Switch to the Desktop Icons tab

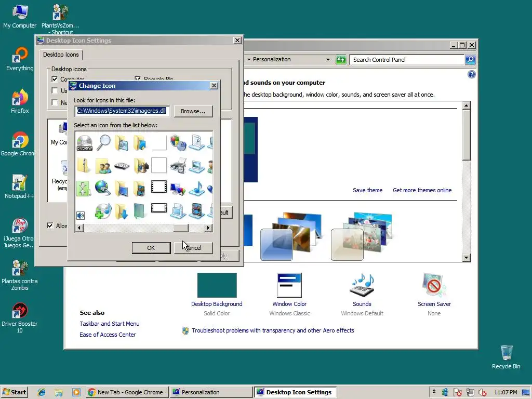click(x=61, y=55)
